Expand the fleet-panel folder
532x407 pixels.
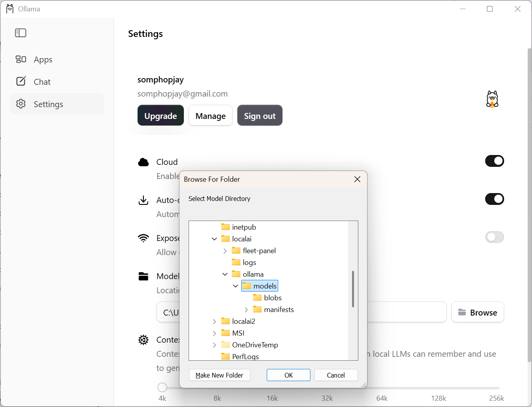click(x=225, y=250)
